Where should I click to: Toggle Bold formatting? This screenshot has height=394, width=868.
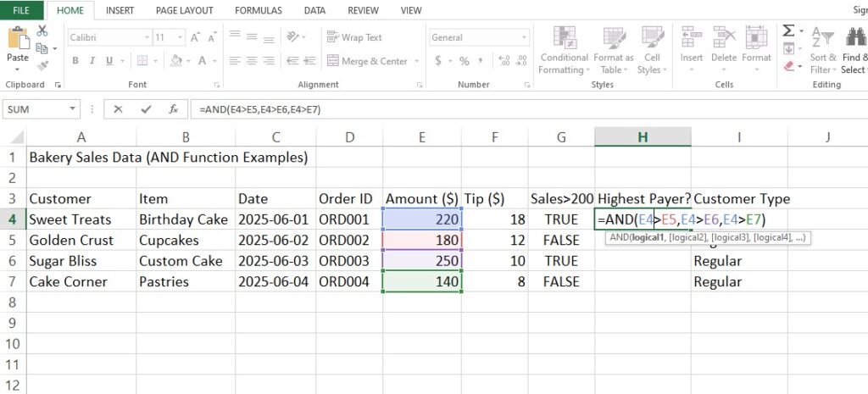[x=75, y=61]
